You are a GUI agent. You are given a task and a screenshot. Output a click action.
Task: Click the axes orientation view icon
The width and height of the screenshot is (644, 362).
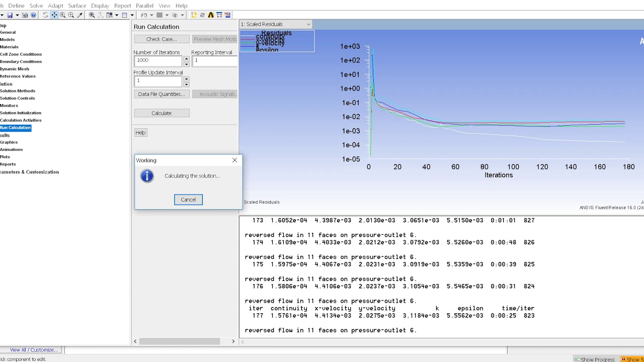[x=101, y=15]
